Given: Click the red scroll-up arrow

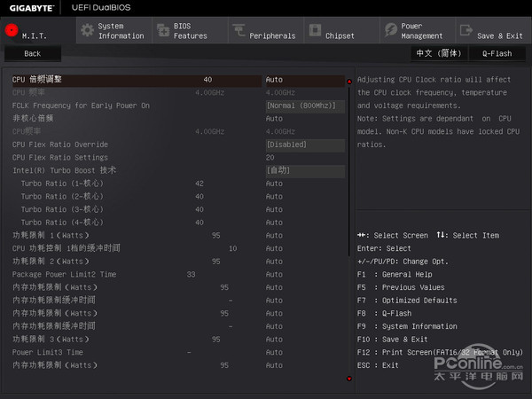Looking at the screenshot, I should point(349,81).
